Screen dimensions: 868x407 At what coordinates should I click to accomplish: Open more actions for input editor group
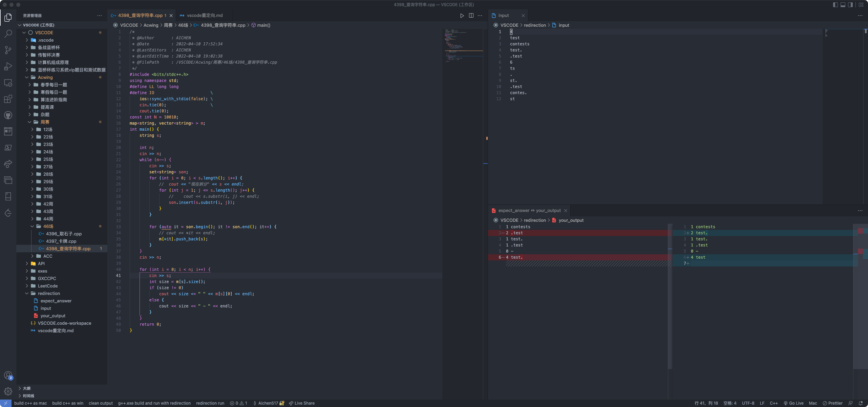coord(860,16)
